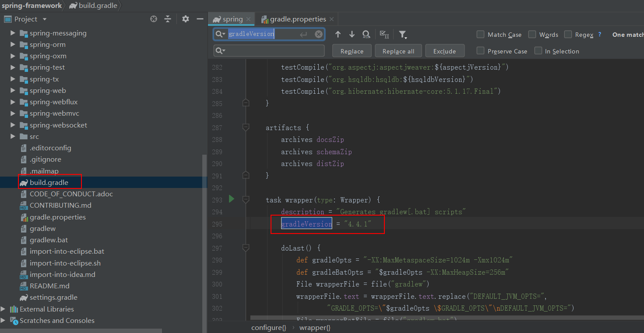Click the select all occurrences icon

click(x=384, y=35)
